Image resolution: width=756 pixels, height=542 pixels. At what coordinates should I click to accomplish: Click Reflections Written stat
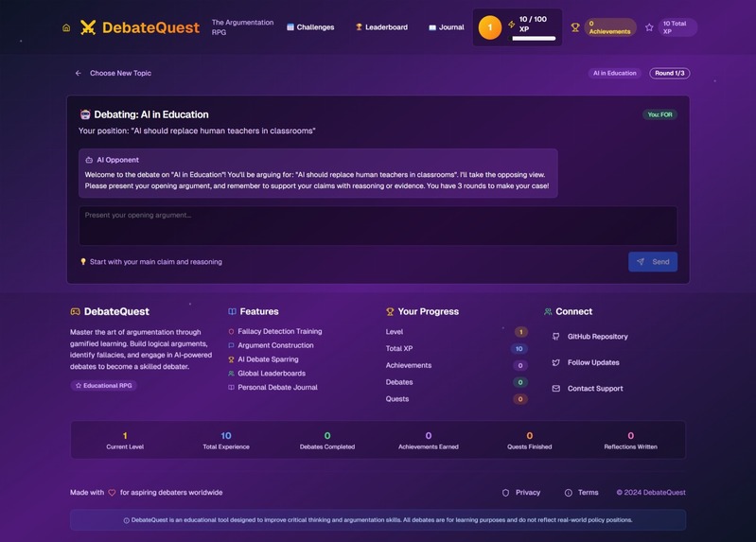(631, 441)
